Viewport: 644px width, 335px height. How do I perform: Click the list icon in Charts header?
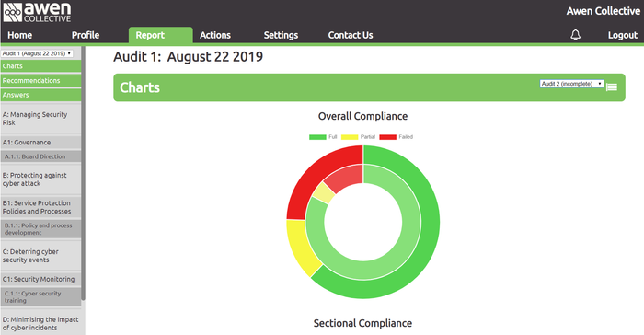point(612,87)
